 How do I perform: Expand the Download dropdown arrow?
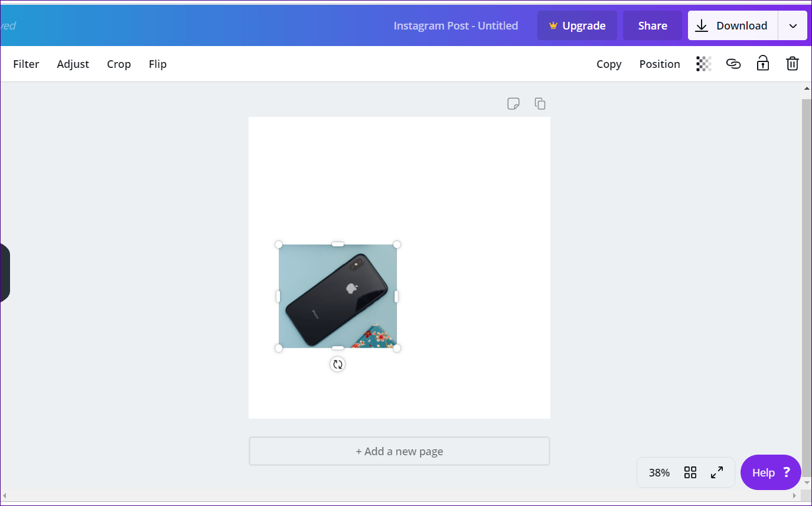[793, 25]
